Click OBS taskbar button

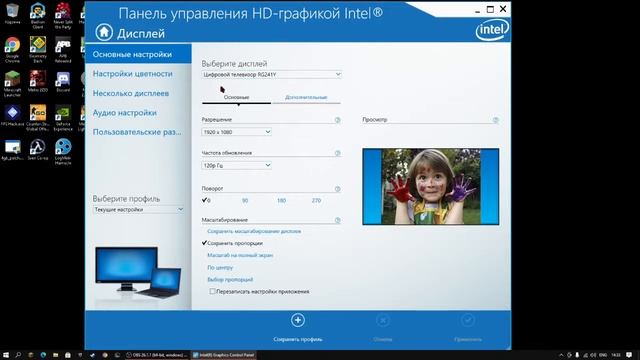[x=157, y=355]
